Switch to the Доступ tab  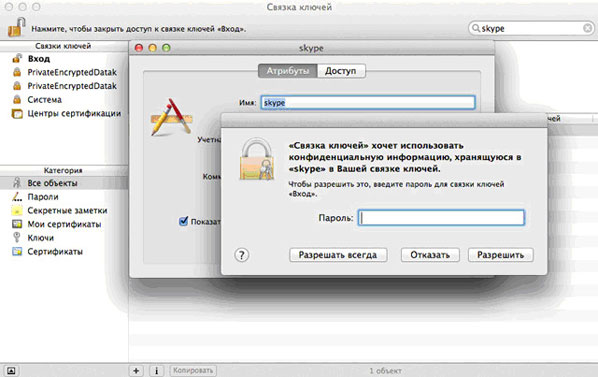point(341,71)
